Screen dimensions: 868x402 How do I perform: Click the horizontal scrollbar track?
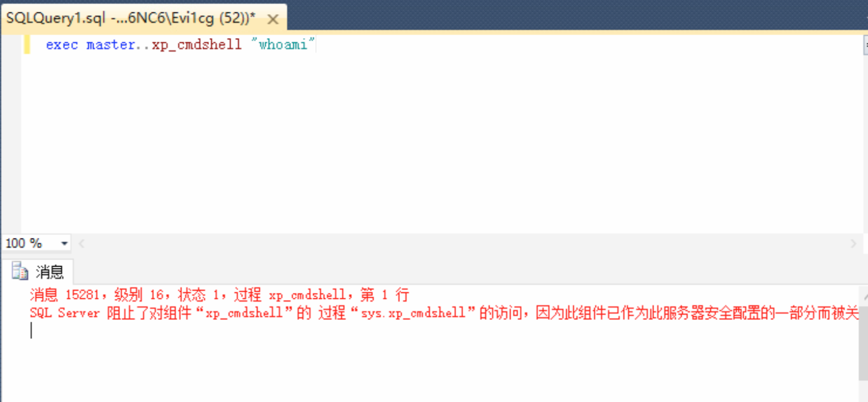tap(469, 242)
